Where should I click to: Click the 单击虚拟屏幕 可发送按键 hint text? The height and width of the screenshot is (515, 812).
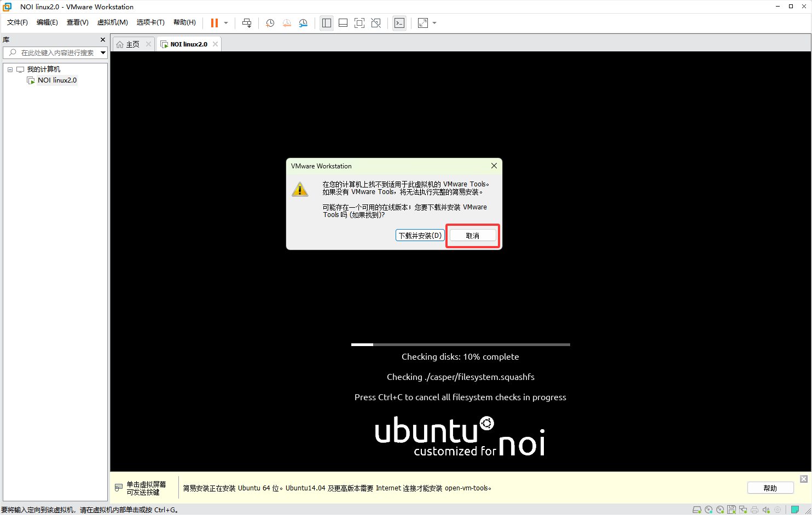pyautogui.click(x=146, y=488)
